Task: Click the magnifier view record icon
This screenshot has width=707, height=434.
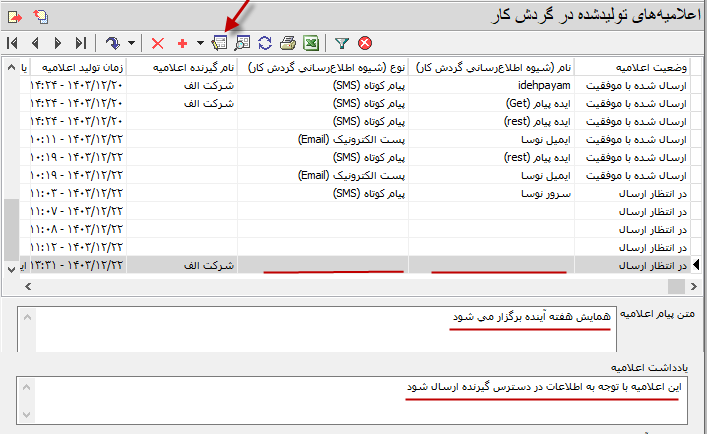Action: coord(243,43)
